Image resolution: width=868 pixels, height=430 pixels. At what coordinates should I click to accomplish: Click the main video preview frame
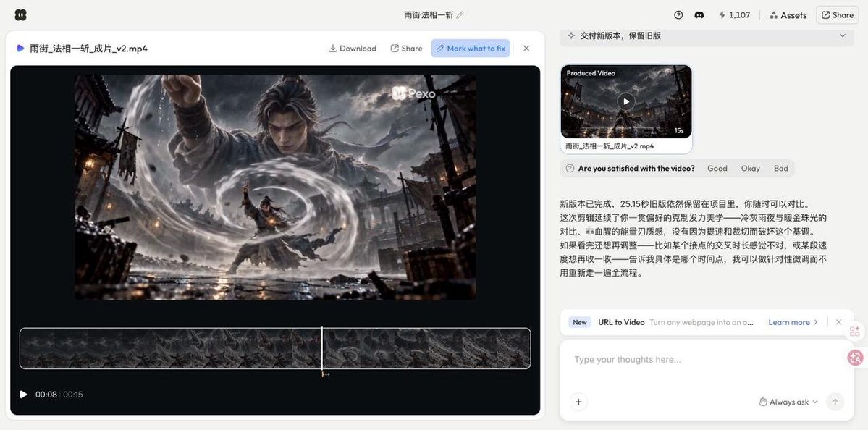click(x=275, y=187)
